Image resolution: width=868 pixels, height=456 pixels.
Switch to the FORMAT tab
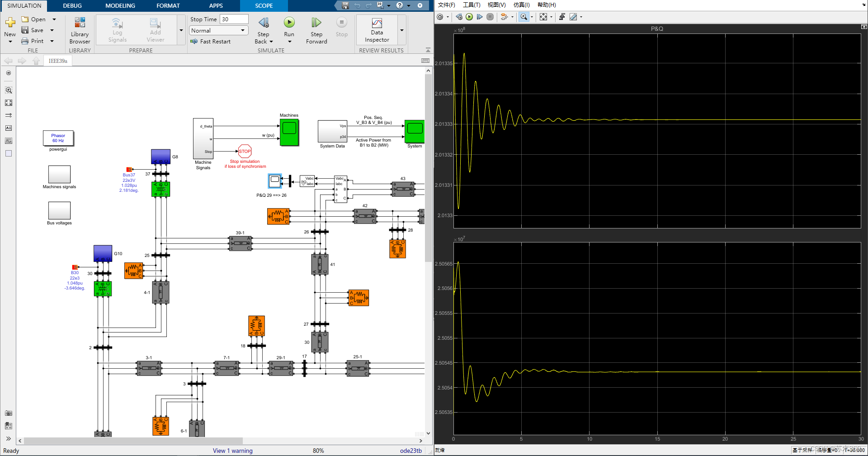click(x=168, y=6)
